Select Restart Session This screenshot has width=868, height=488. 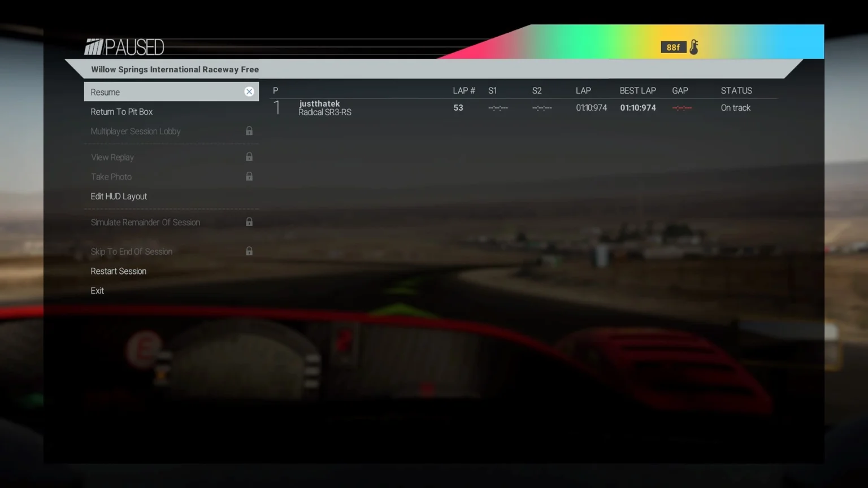point(171,271)
